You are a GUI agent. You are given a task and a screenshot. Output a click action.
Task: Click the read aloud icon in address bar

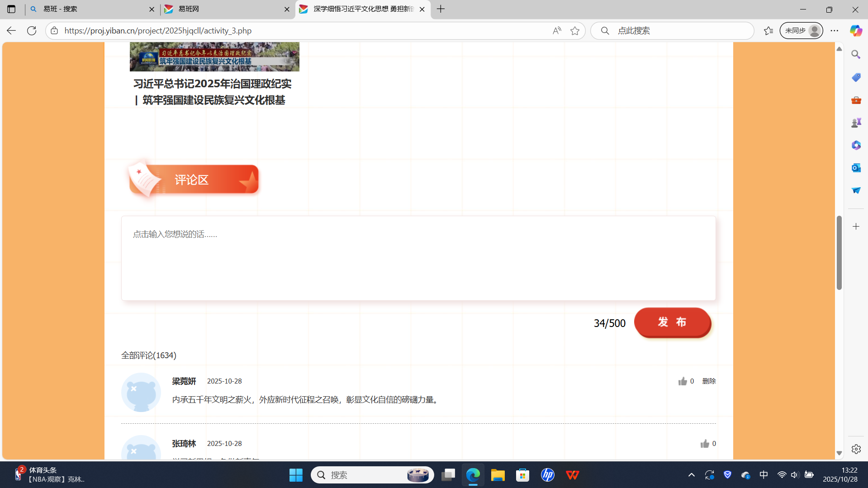coord(557,31)
